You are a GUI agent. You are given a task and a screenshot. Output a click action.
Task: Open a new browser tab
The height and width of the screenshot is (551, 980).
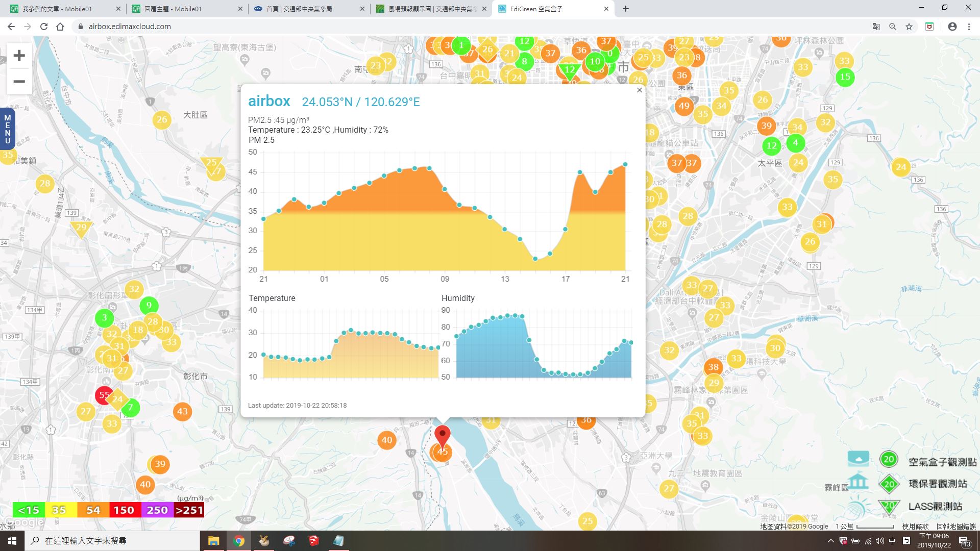click(626, 9)
